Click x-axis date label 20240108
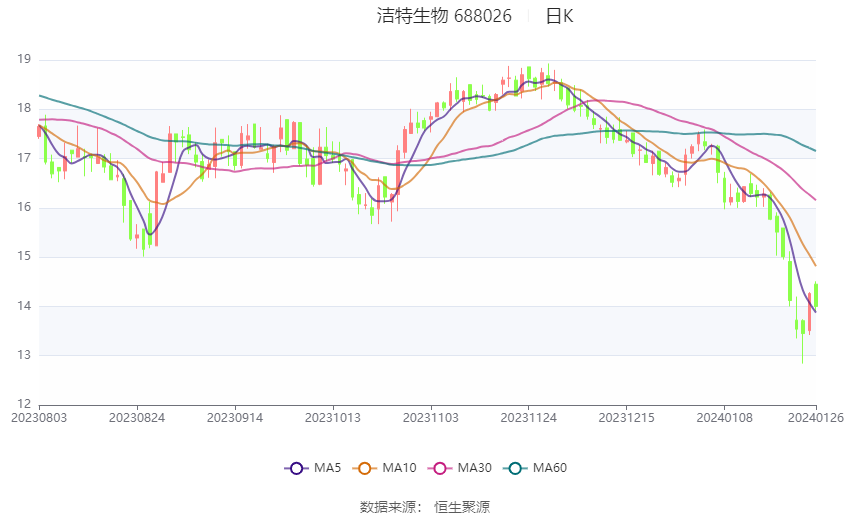This screenshot has height=517, width=850. click(725, 418)
